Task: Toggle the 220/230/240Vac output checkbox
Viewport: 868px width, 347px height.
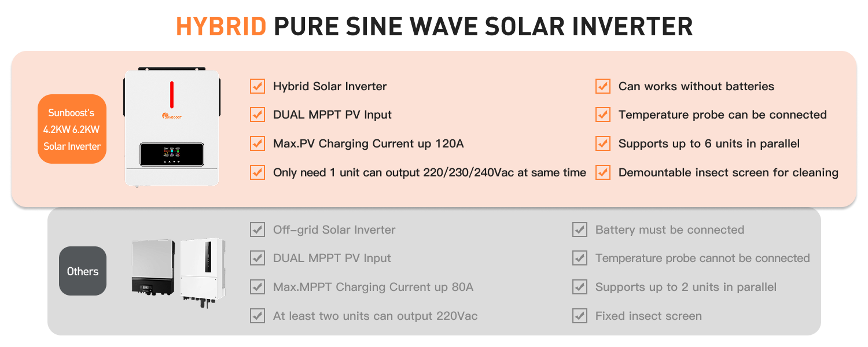Action: 257,172
